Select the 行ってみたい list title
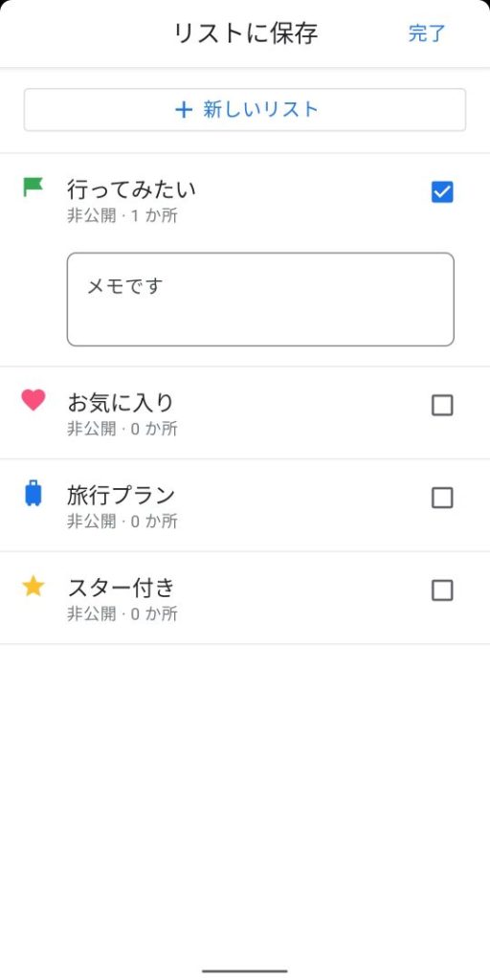Screen dimensions: 490x980 [131, 189]
